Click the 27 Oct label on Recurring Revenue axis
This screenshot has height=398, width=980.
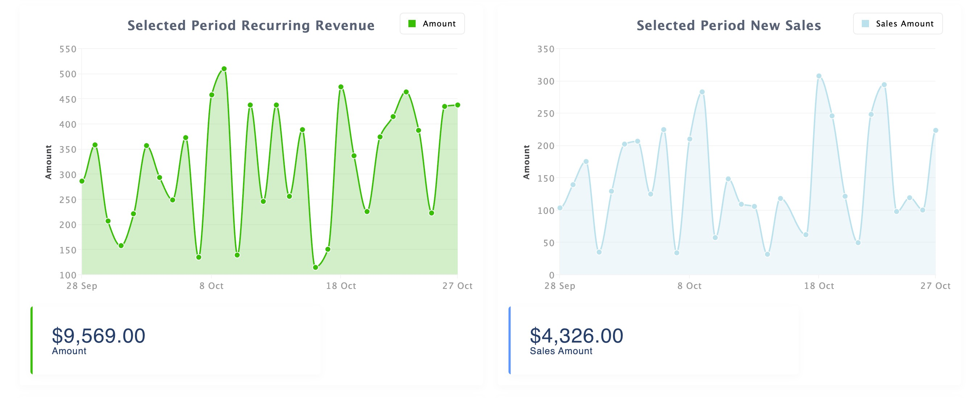coord(457,286)
